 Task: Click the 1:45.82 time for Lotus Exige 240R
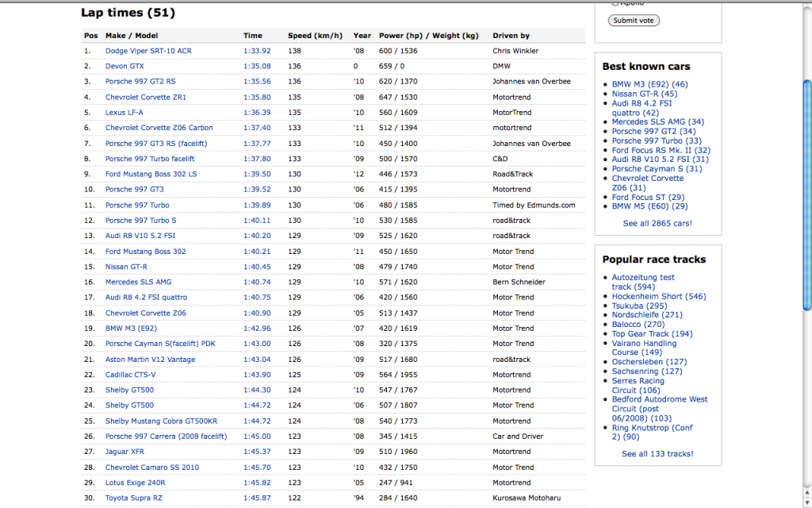point(256,483)
